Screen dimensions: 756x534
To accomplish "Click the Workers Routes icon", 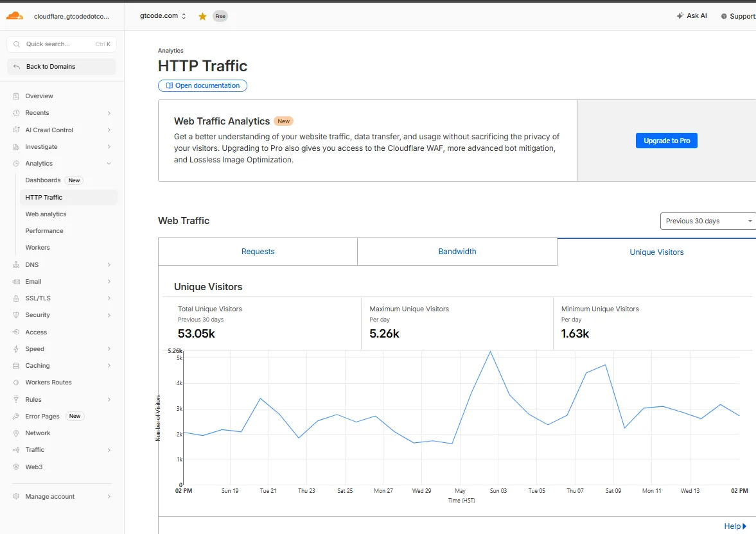I will pos(16,383).
